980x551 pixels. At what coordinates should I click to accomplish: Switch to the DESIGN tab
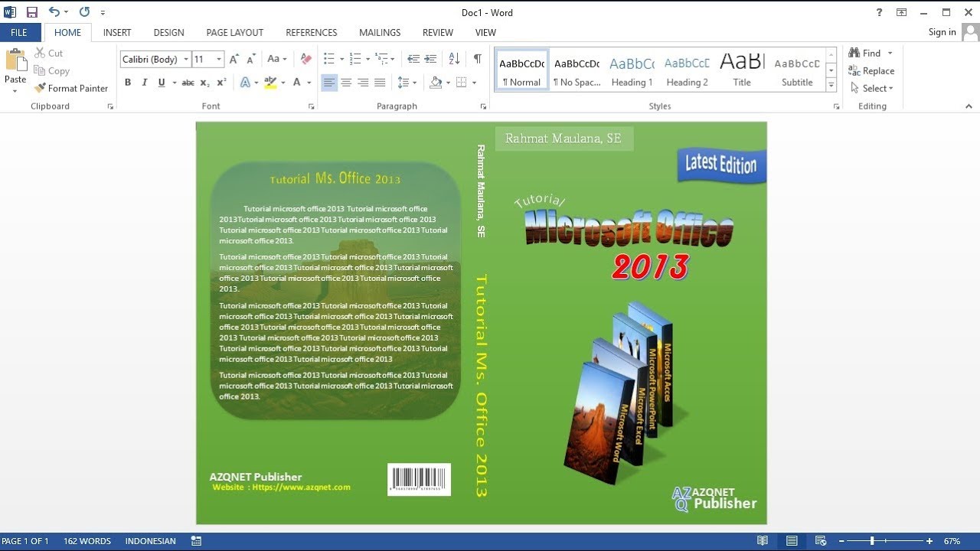coord(168,32)
